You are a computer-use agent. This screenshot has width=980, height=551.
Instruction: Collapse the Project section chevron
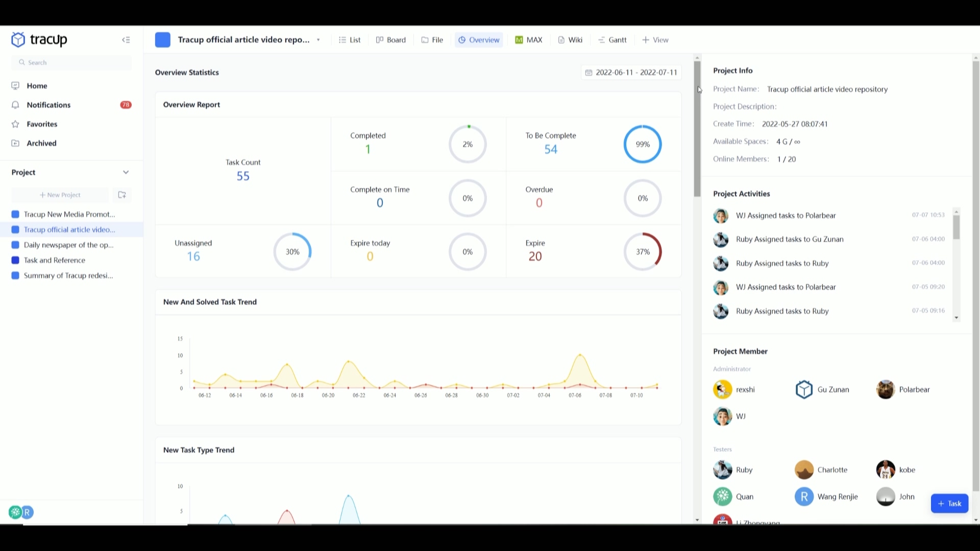coord(126,172)
